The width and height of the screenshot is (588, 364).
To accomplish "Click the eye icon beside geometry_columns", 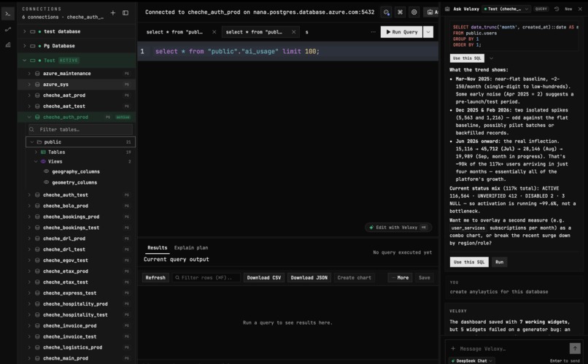I will [x=46, y=182].
